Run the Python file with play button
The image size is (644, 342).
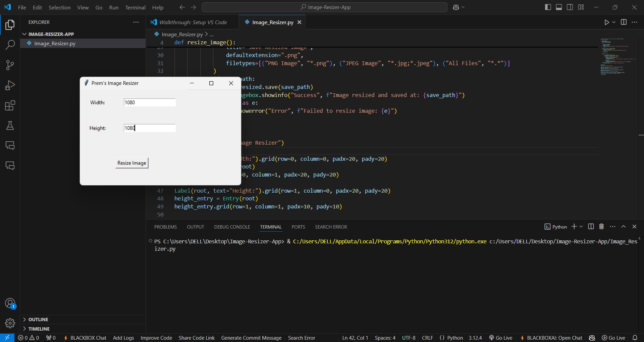(x=606, y=22)
